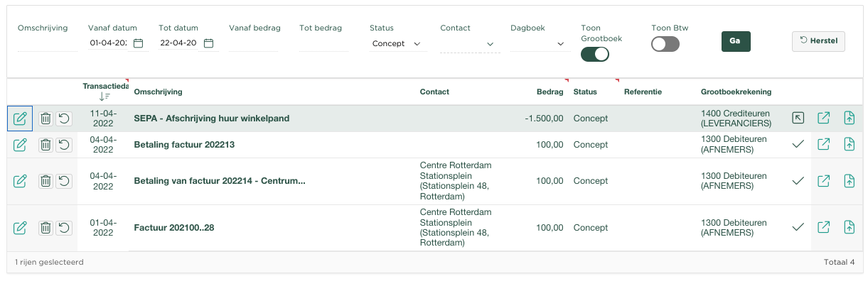868x286 pixels.
Task: Enable the Toon Btw switch
Action: 665,44
